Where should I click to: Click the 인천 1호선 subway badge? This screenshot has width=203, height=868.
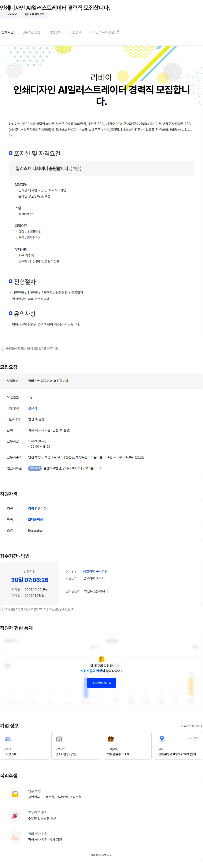(x=35, y=468)
